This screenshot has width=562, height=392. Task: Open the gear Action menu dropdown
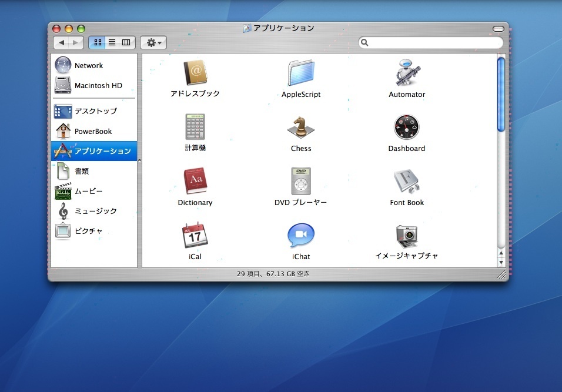(153, 43)
